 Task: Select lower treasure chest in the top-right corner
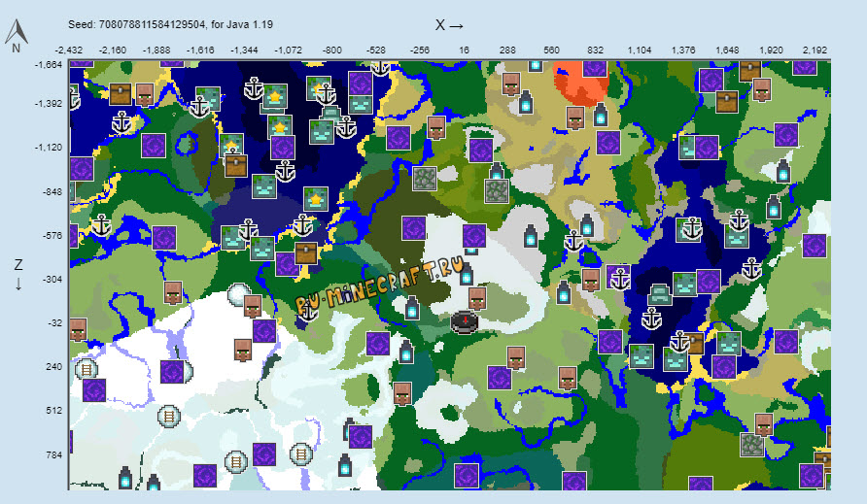[x=727, y=102]
